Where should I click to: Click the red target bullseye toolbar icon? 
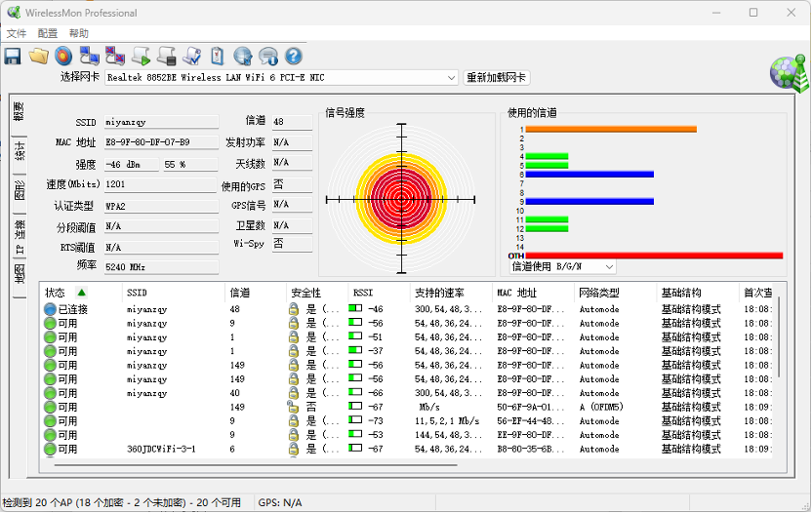click(63, 56)
